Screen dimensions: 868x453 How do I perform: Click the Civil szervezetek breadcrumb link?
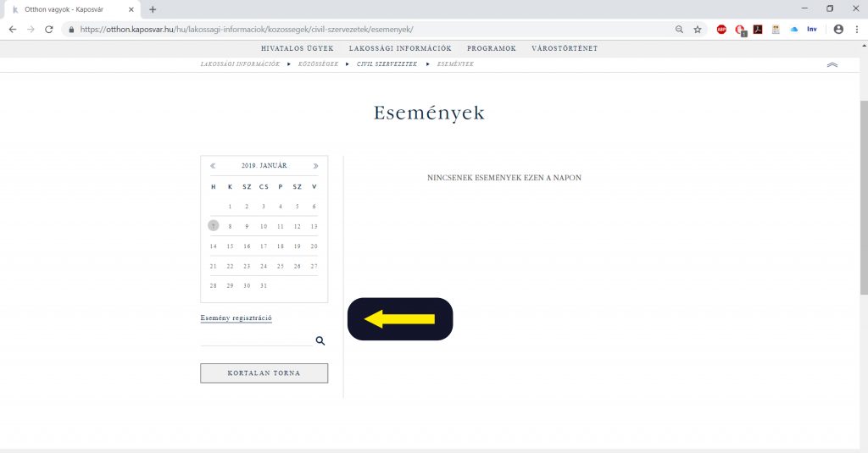coord(387,64)
